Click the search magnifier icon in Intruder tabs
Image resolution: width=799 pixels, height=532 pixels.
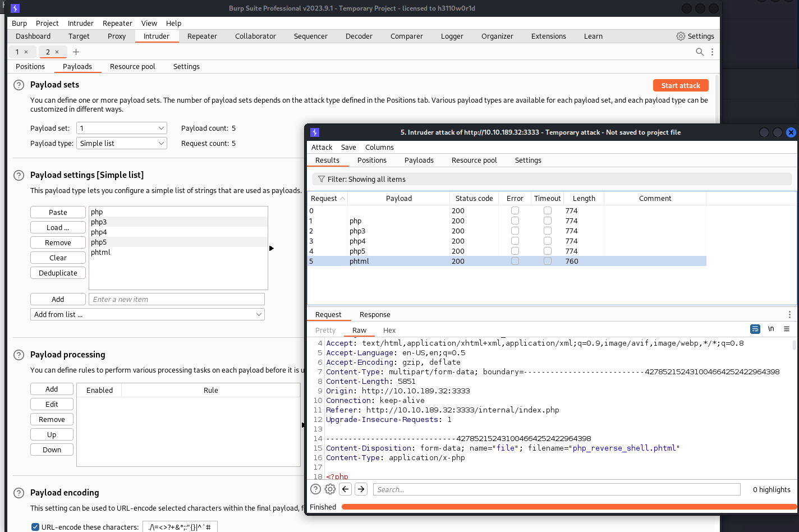click(700, 52)
